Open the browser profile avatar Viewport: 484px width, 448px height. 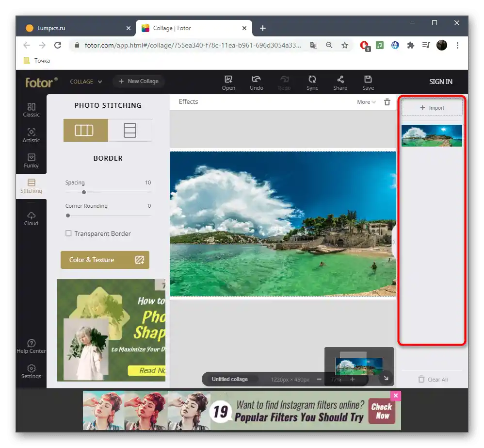tap(442, 46)
